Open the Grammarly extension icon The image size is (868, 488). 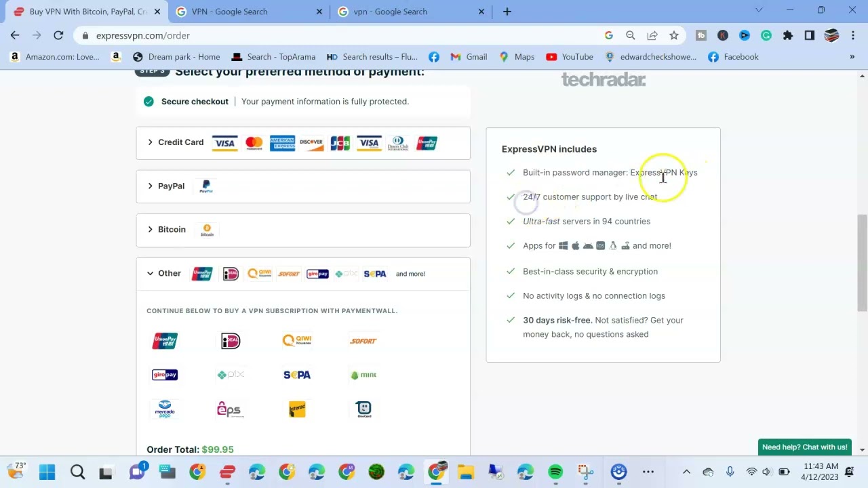tap(766, 35)
